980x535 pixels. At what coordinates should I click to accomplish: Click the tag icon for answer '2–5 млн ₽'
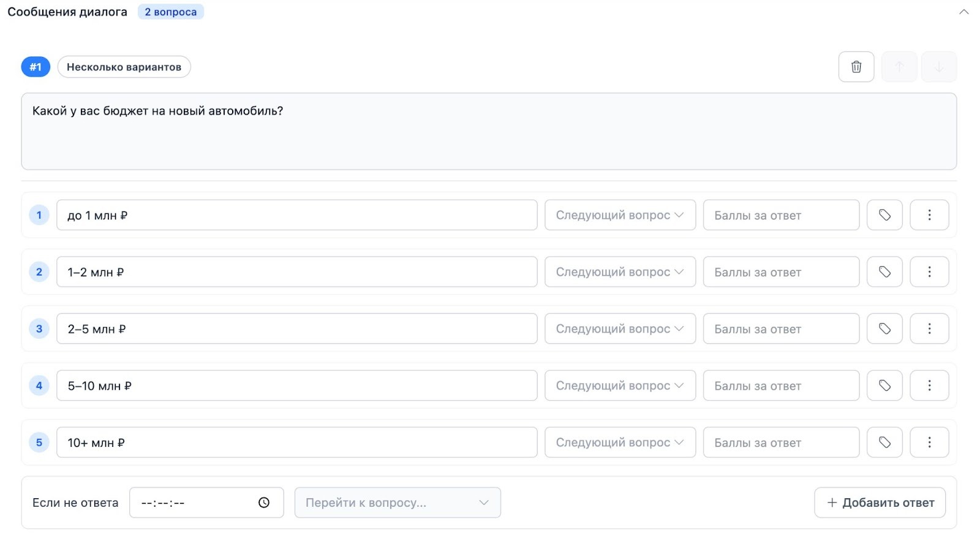[884, 329]
